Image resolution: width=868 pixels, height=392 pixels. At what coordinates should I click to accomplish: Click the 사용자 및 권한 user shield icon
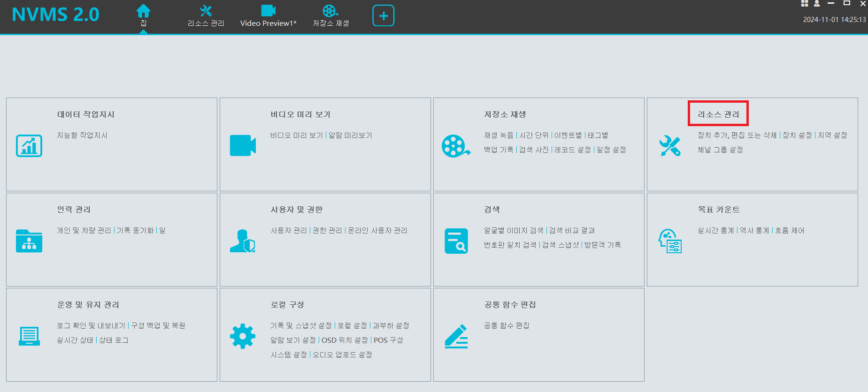[x=243, y=241]
